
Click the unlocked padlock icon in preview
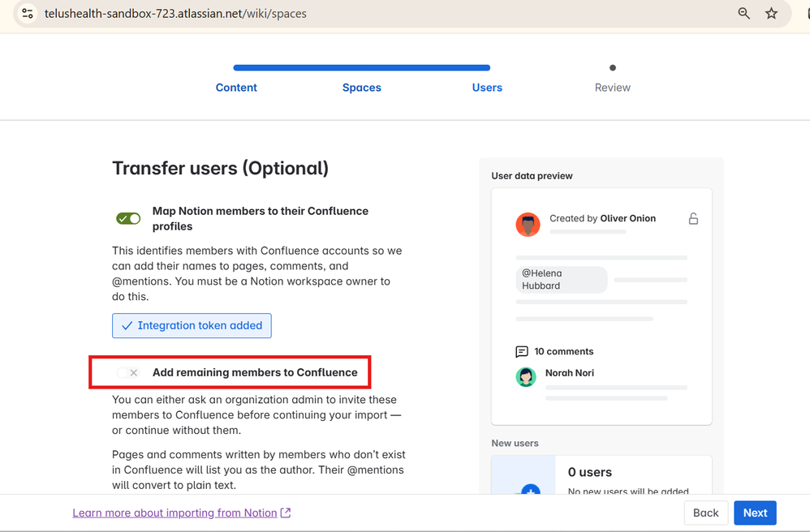click(693, 219)
